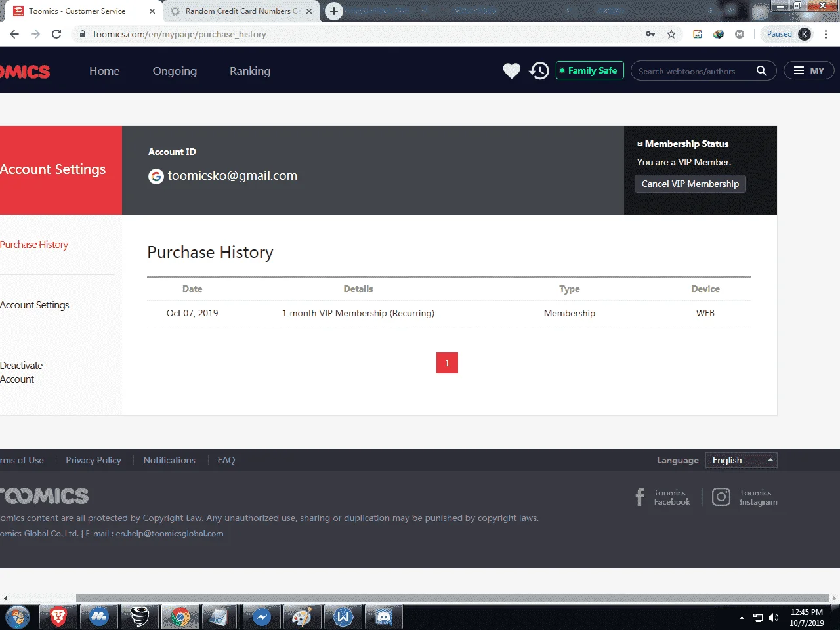Screen dimensions: 840x630
Task: Open the tornado-shaped taskbar app
Action: click(139, 617)
